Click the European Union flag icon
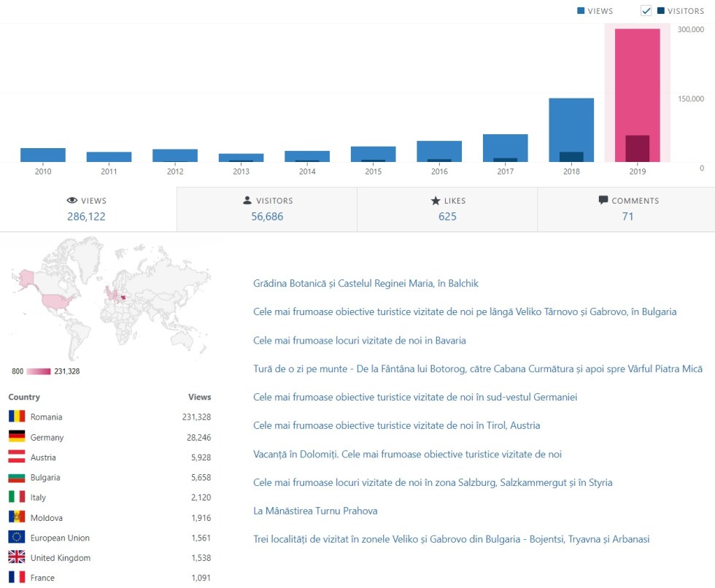 point(17,538)
